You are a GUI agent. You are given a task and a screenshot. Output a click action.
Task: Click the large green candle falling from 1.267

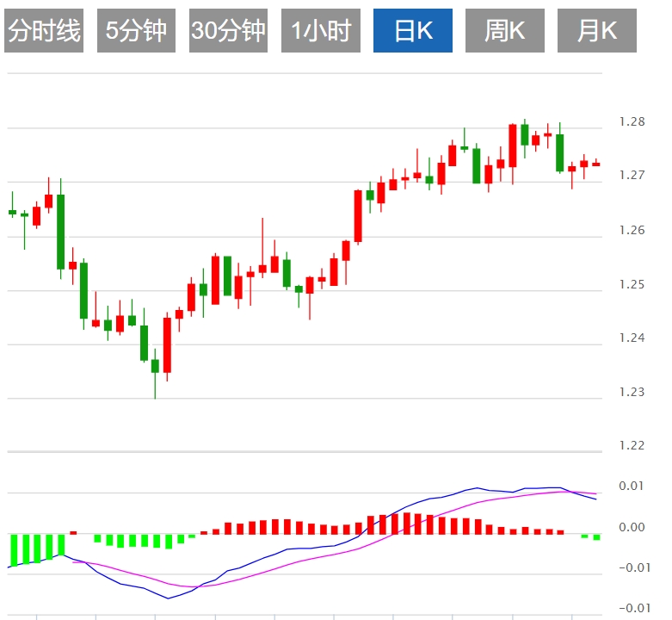point(60,231)
